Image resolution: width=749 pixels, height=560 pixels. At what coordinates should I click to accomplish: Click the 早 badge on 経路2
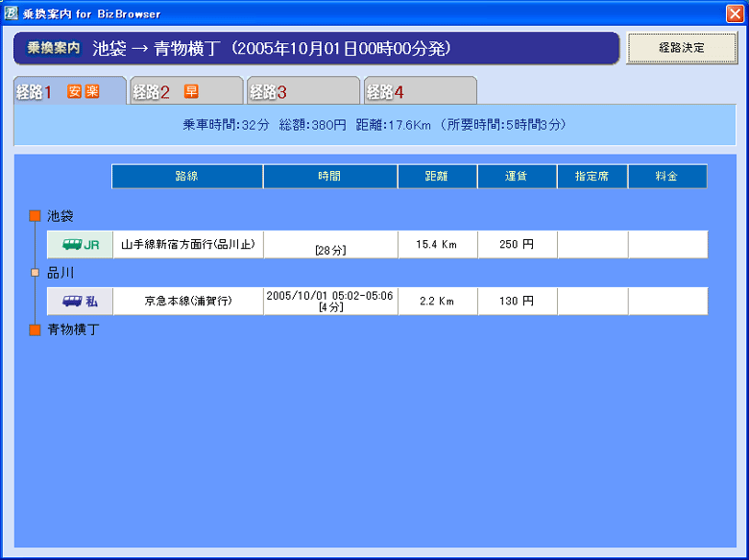coord(191,91)
